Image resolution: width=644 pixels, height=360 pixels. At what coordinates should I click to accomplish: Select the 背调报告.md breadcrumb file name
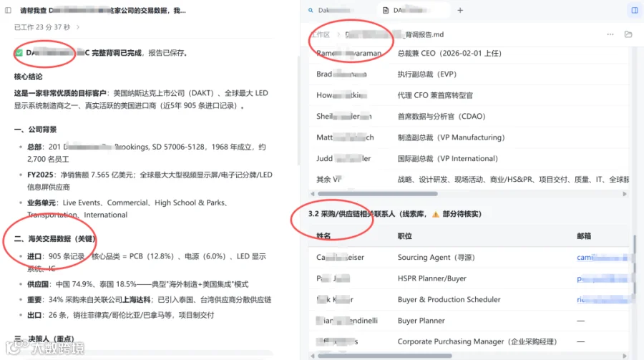tap(424, 34)
